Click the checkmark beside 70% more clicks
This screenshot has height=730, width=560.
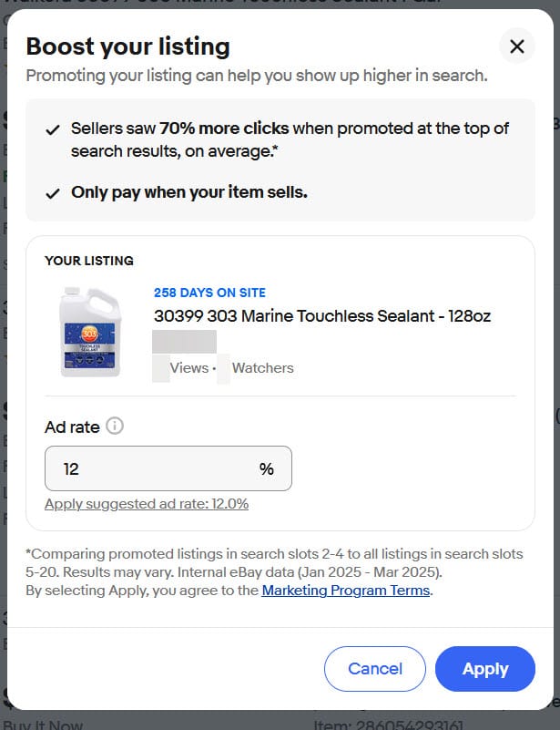[x=53, y=130]
